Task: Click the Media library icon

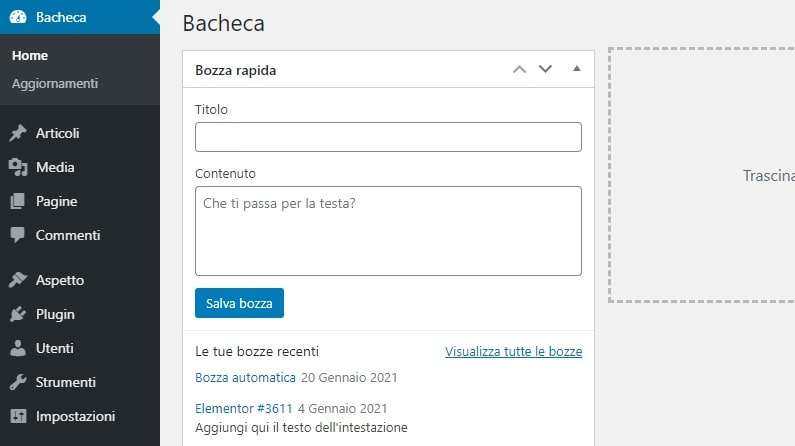Action: pos(17,167)
